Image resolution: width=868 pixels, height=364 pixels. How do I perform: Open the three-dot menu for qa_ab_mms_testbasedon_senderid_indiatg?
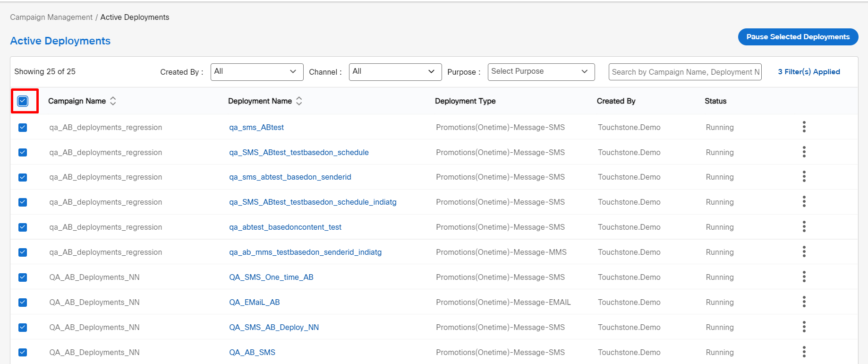[804, 251]
